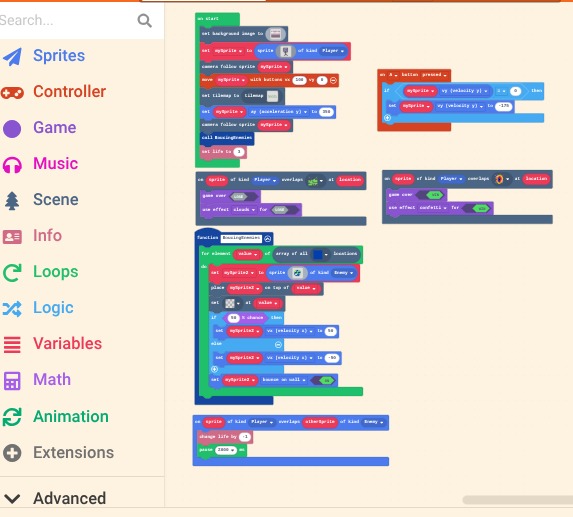Viewport: 573px width, 517px height.
Task: Open Player kind dropdown in on start
Action: (x=333, y=51)
